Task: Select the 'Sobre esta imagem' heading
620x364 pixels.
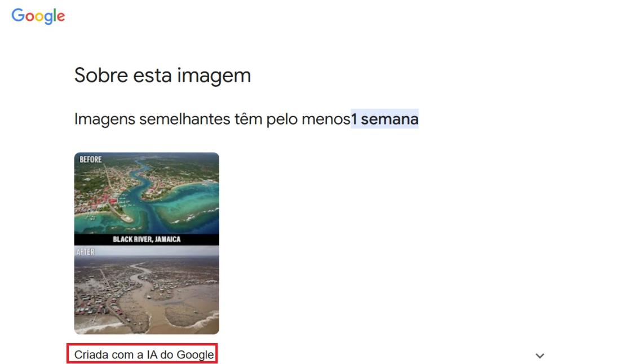Action: point(162,75)
